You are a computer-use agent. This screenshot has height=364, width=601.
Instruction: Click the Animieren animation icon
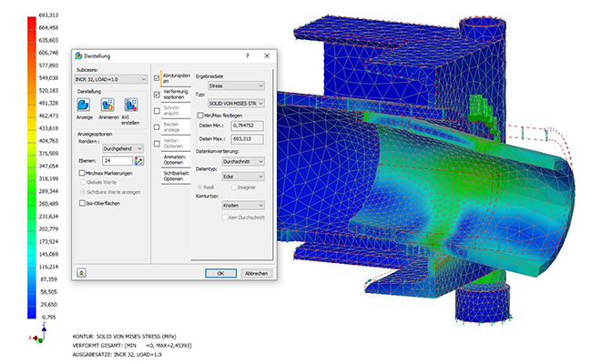click(108, 106)
